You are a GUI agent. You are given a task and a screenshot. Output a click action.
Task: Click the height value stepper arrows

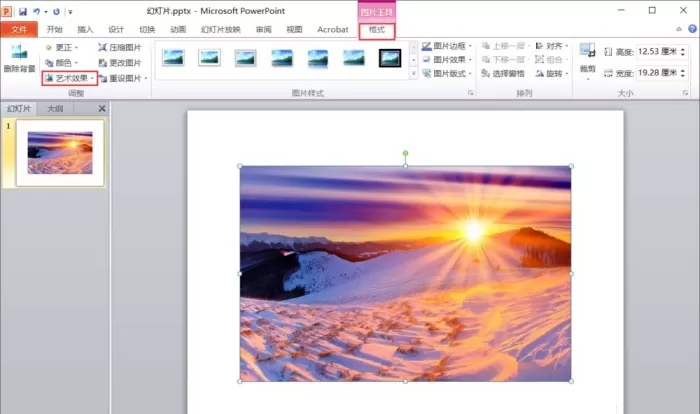click(683, 52)
